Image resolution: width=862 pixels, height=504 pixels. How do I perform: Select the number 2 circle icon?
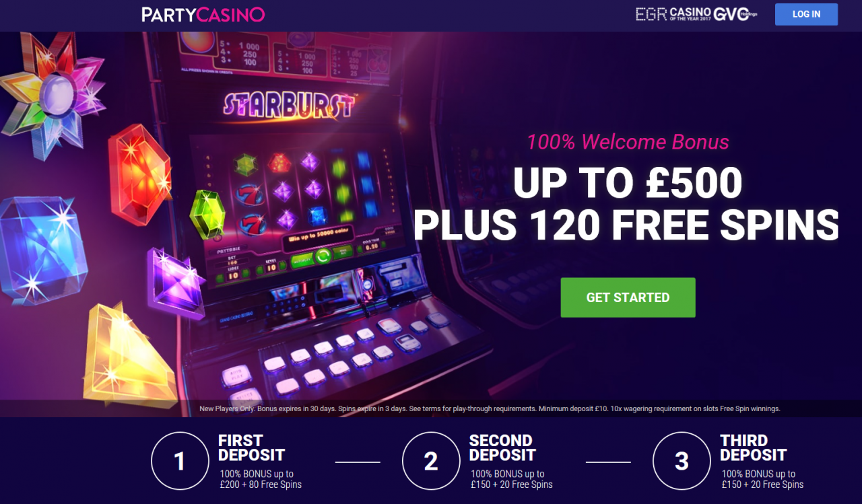click(x=431, y=461)
